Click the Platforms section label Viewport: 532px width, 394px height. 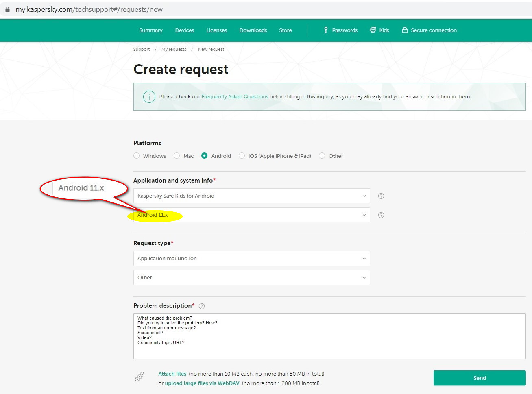(147, 143)
